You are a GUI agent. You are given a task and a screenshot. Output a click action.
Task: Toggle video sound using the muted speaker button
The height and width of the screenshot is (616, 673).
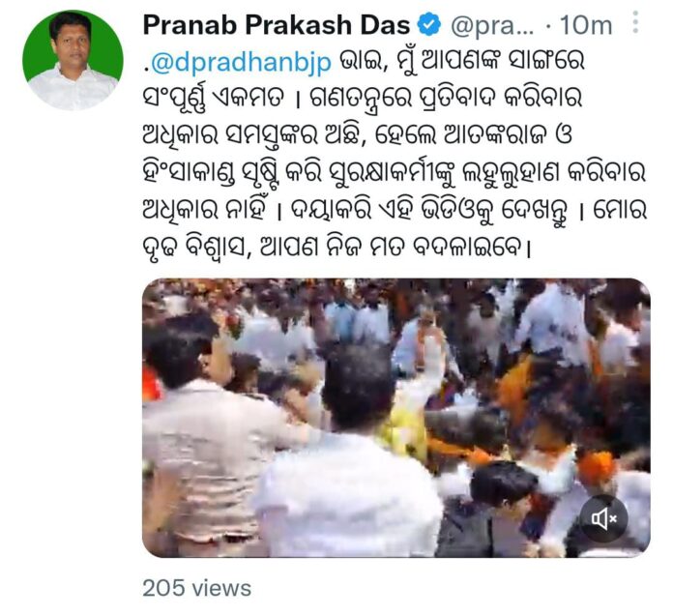[604, 518]
